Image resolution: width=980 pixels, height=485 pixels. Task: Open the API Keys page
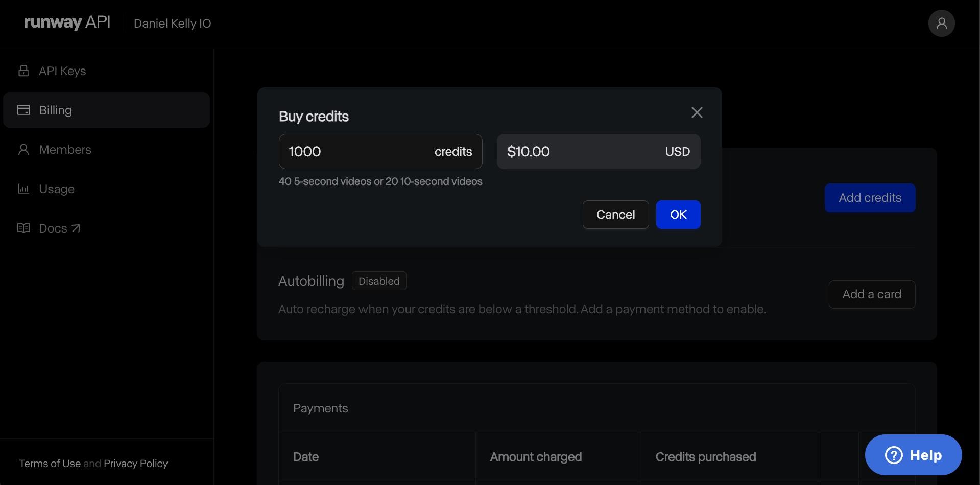pyautogui.click(x=62, y=71)
